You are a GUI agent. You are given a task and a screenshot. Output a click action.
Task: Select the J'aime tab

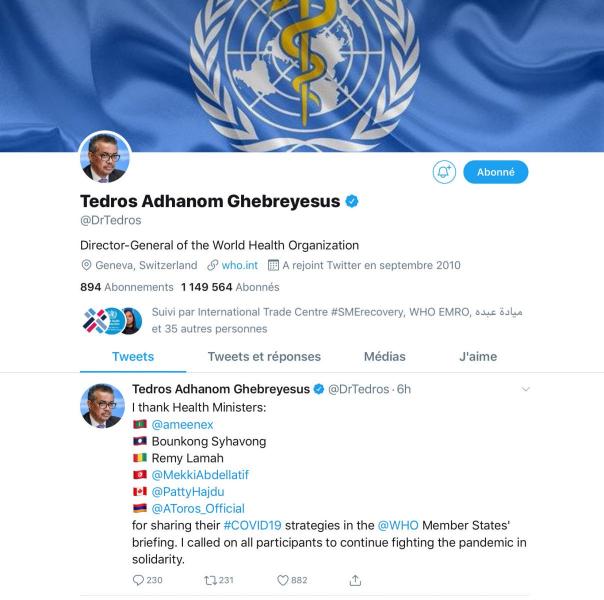coord(478,357)
